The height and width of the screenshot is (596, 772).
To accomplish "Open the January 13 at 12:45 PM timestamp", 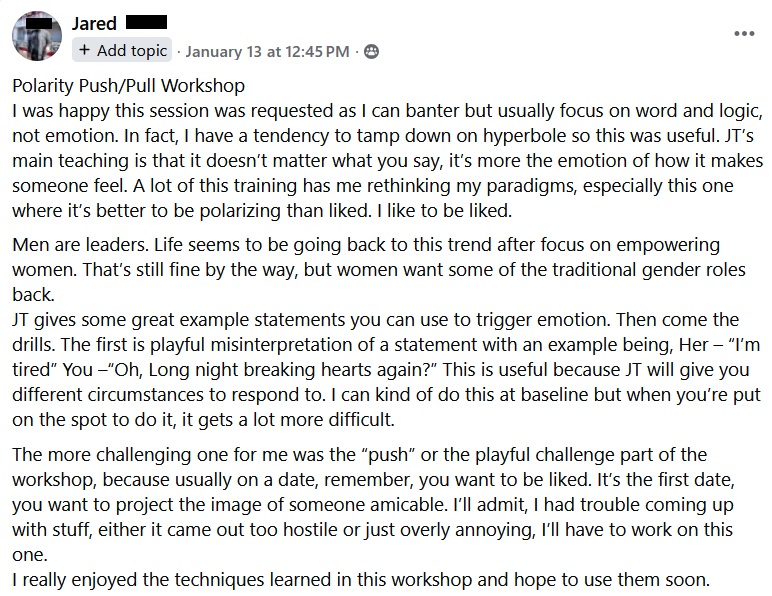I will coord(267,51).
